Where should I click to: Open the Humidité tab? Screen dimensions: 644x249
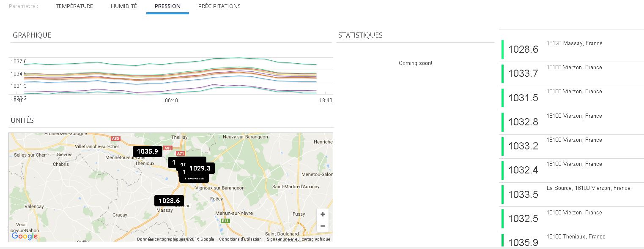click(x=124, y=6)
